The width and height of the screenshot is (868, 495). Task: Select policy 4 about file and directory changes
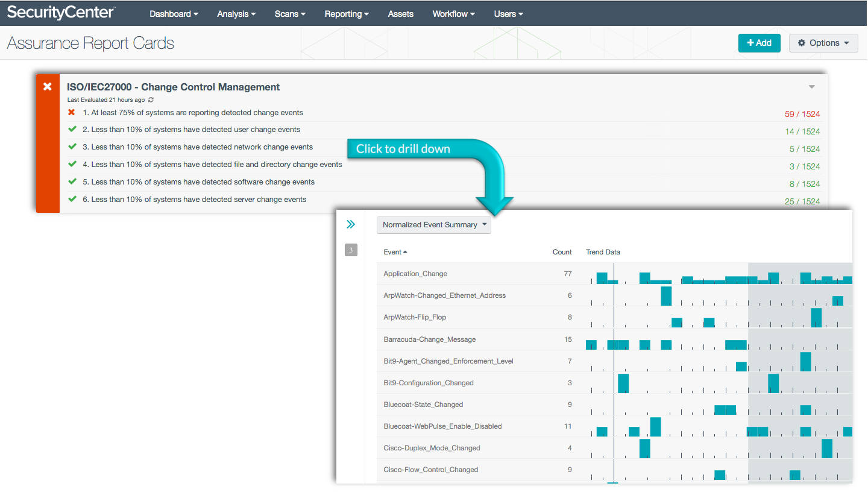coord(212,165)
